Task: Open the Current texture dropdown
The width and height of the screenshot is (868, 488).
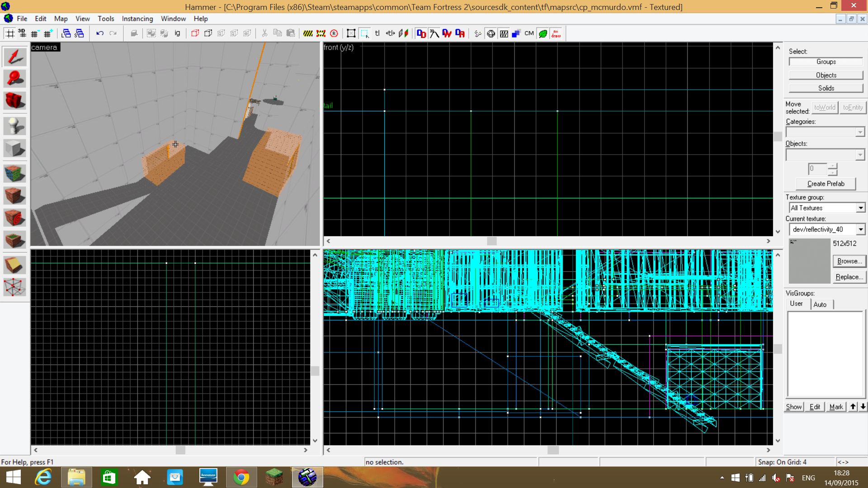Action: click(860, 230)
